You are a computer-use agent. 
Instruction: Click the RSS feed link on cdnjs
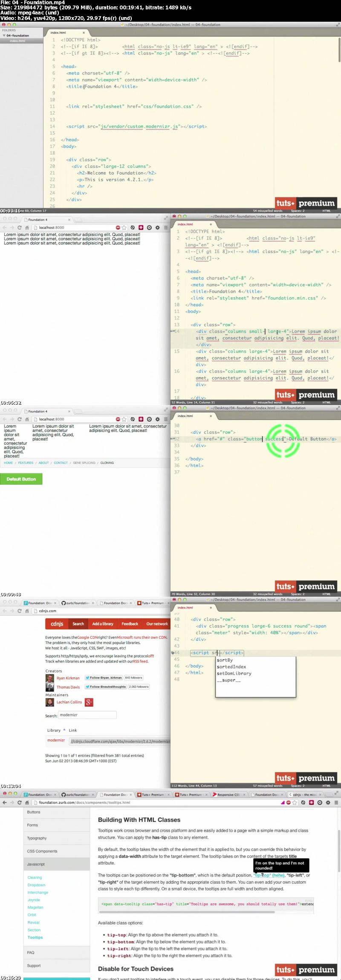tap(140, 661)
